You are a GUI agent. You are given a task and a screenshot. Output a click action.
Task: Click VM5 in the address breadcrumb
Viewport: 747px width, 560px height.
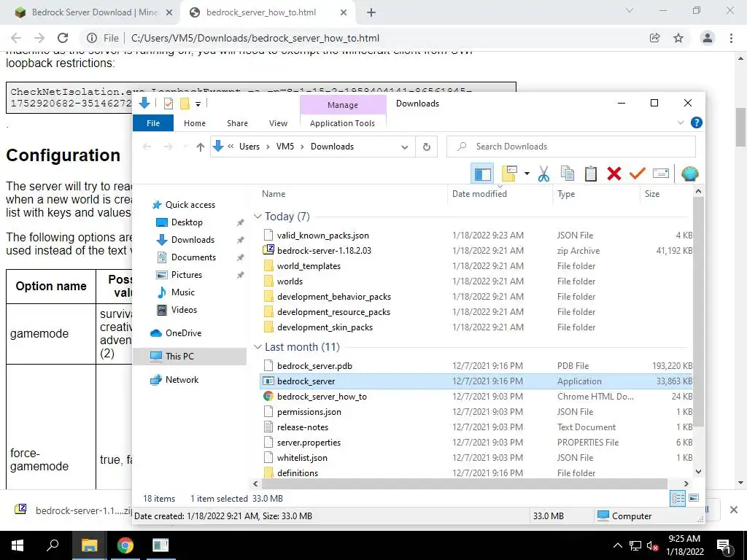(x=285, y=147)
